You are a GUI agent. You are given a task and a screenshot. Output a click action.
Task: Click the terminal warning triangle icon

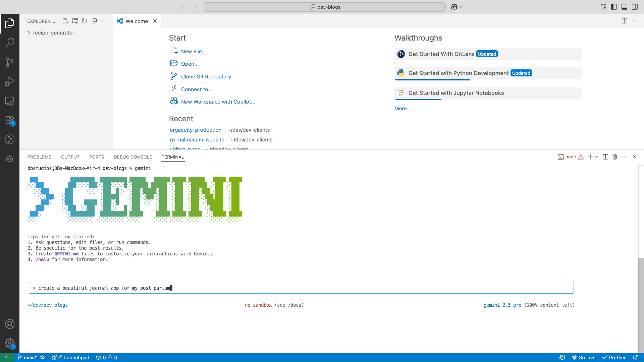tap(581, 157)
